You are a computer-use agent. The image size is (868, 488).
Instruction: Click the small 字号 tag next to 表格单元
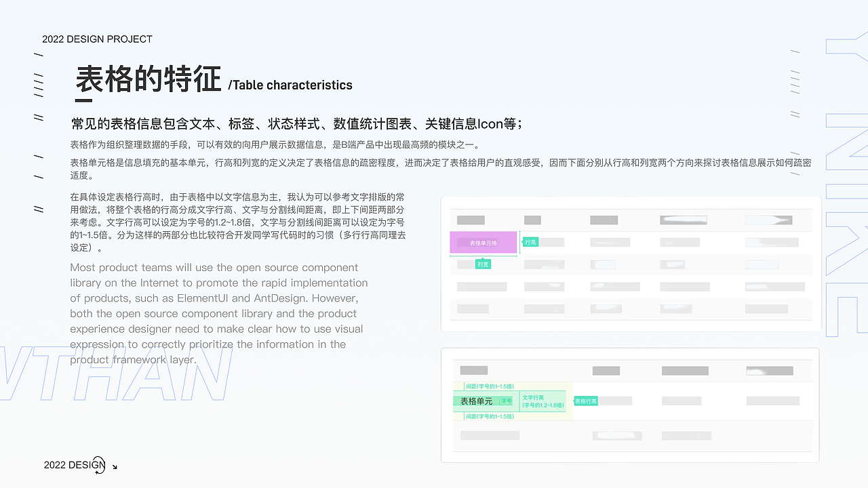coord(506,401)
